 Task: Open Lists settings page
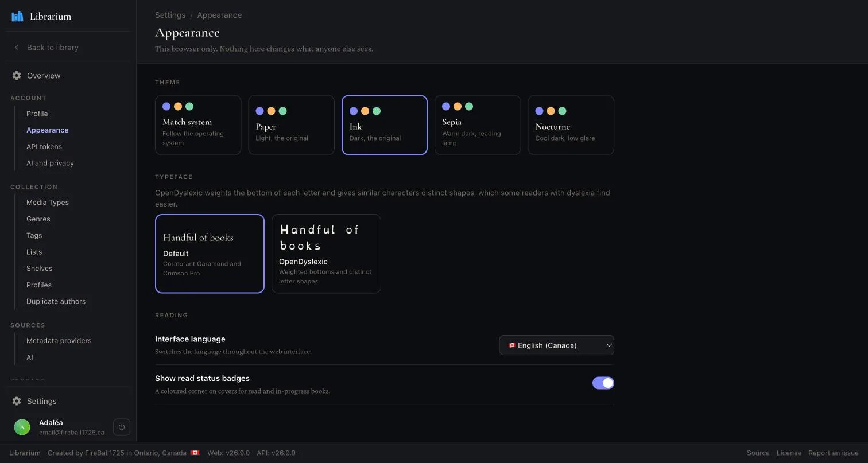(x=34, y=252)
